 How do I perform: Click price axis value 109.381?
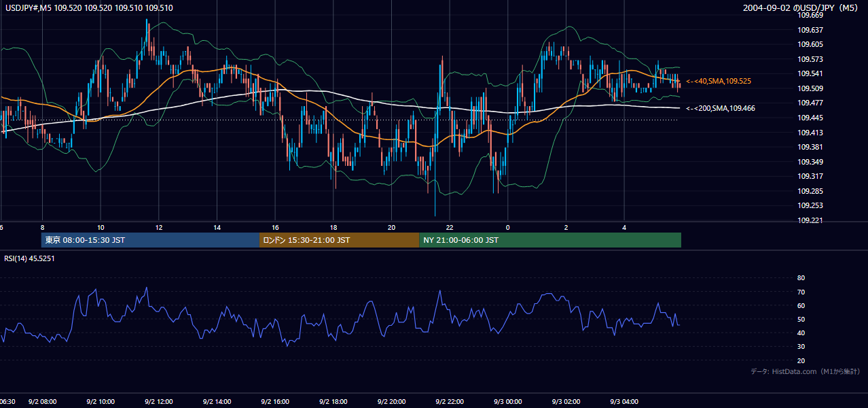tap(810, 147)
